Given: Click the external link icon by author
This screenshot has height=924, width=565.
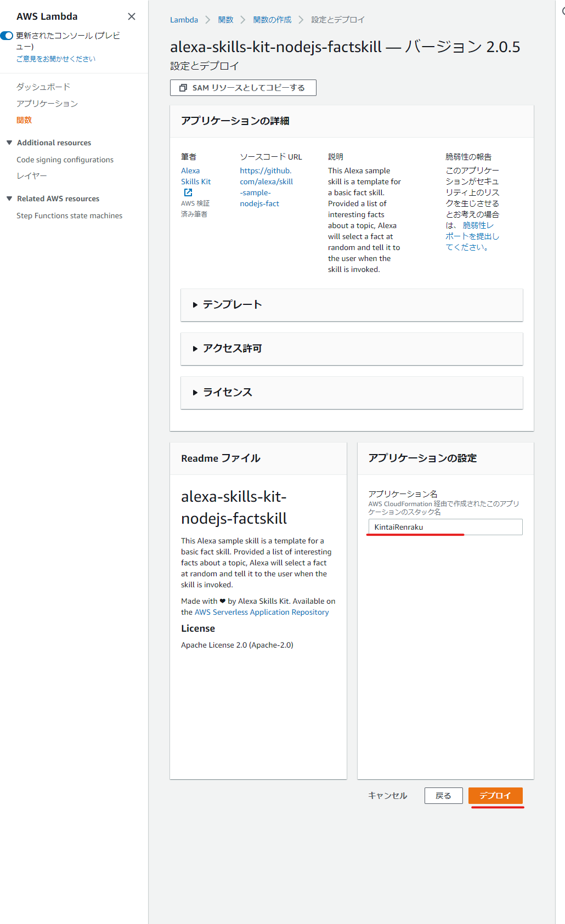Looking at the screenshot, I should 188,192.
